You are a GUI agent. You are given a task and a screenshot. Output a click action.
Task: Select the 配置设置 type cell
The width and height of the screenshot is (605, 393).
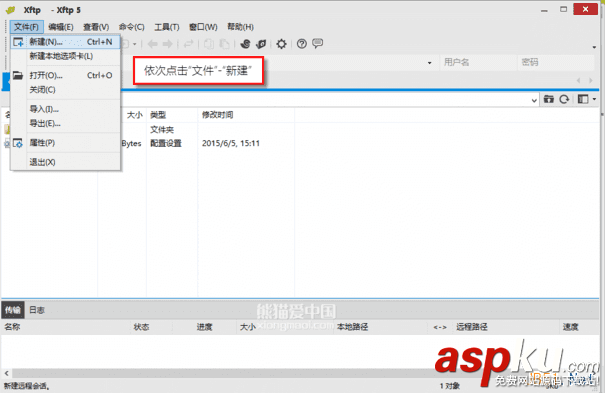click(166, 143)
